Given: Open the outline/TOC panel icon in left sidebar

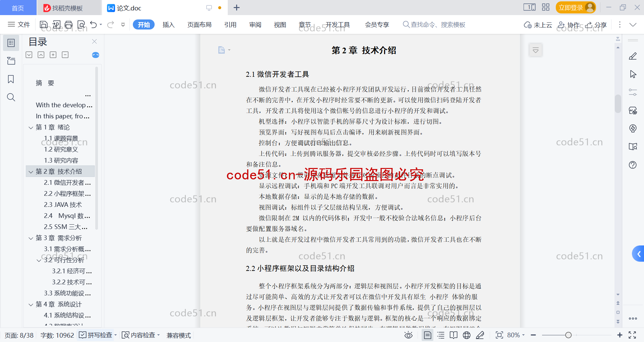Looking at the screenshot, I should pos(11,43).
